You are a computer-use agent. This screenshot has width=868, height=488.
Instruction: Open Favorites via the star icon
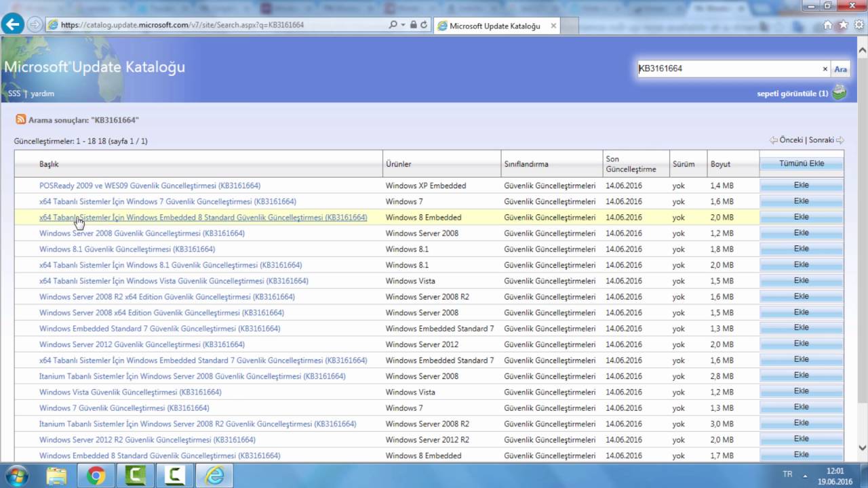point(843,25)
